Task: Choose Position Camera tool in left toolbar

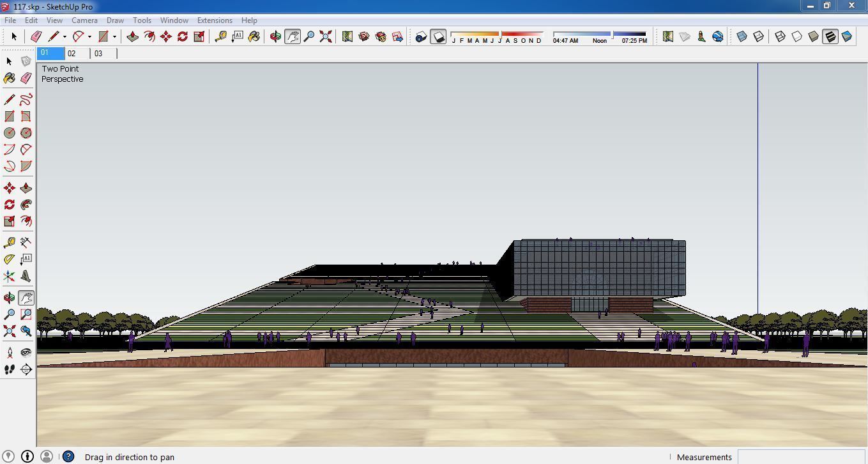Action: point(10,353)
